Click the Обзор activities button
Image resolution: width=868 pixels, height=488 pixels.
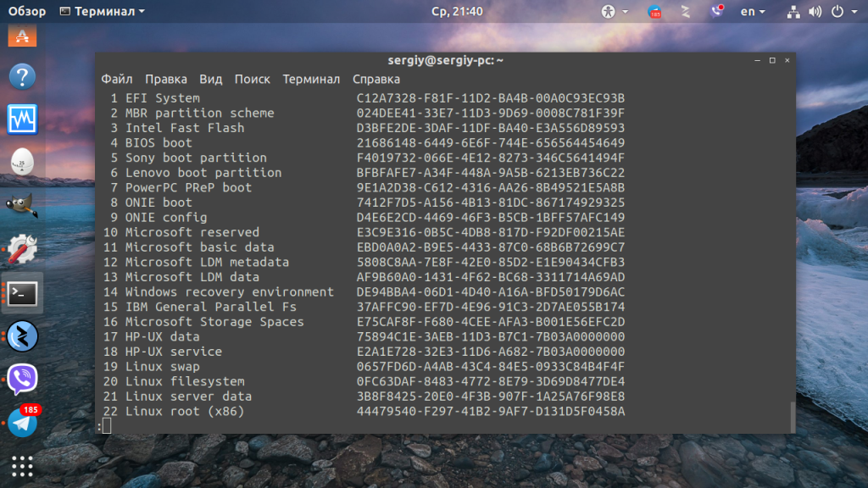coord(27,12)
